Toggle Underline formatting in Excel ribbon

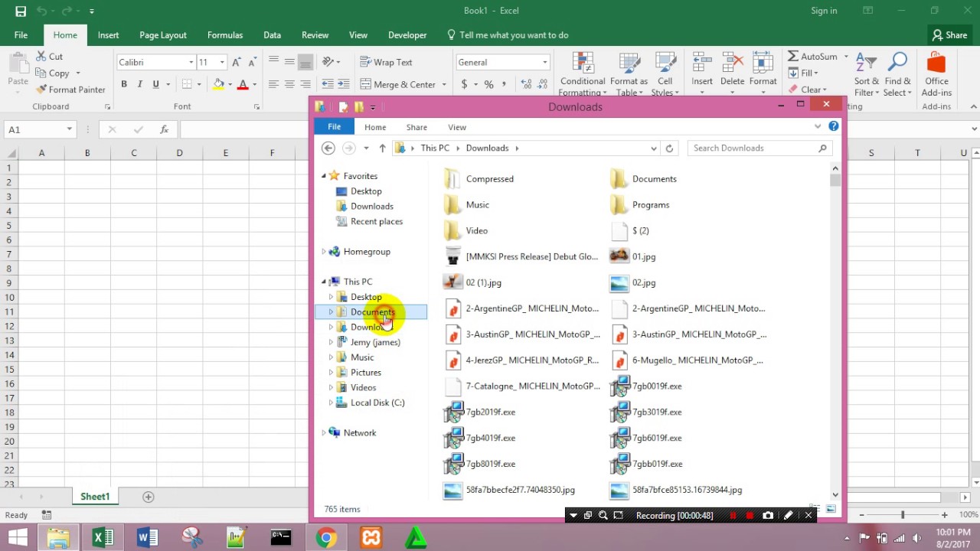point(155,84)
